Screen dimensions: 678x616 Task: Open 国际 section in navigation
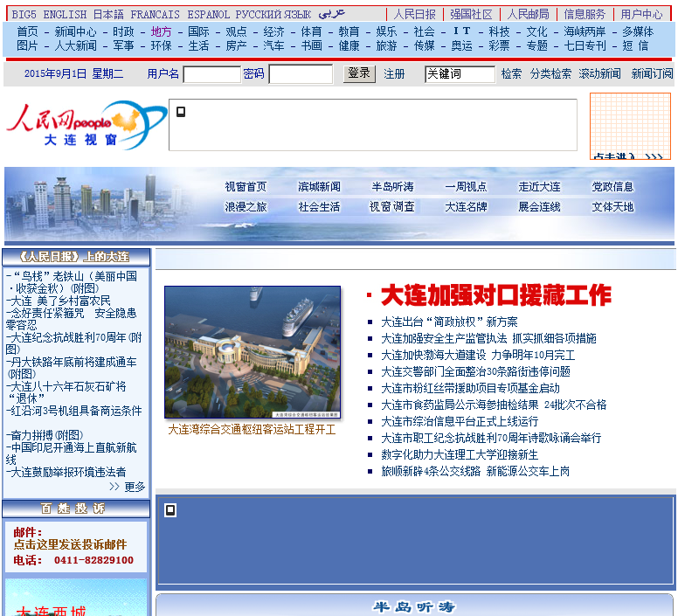(198, 31)
